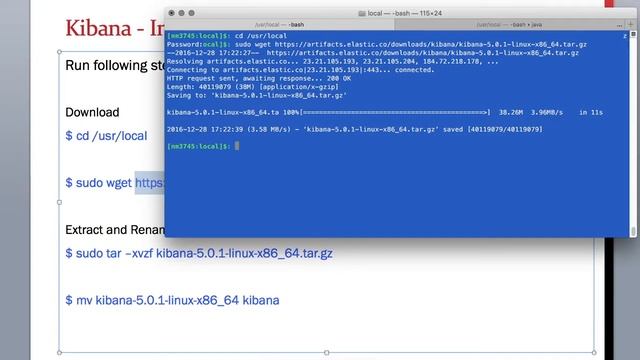Click the '$ sudo wget' command on the slide

tap(115, 183)
